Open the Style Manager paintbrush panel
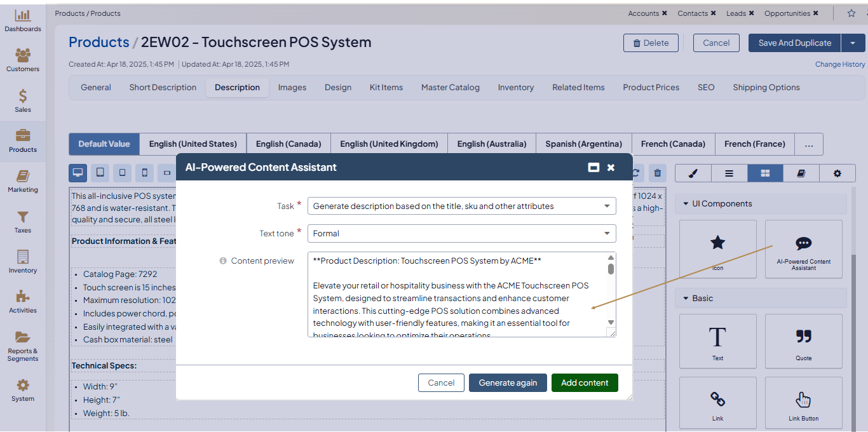 693,173
